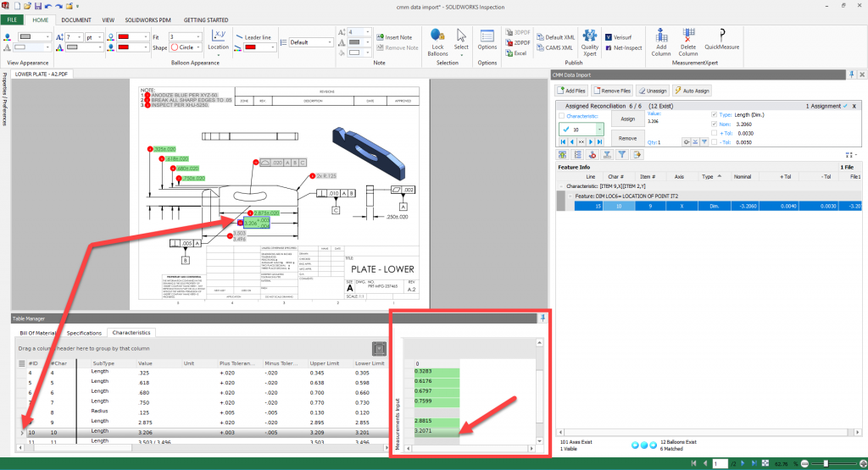Export as Default XML
Screen dimensions: 868x470
(556, 37)
